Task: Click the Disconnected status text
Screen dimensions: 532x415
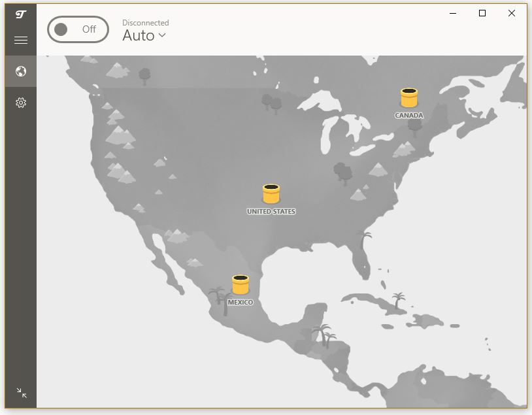Action: (x=146, y=23)
